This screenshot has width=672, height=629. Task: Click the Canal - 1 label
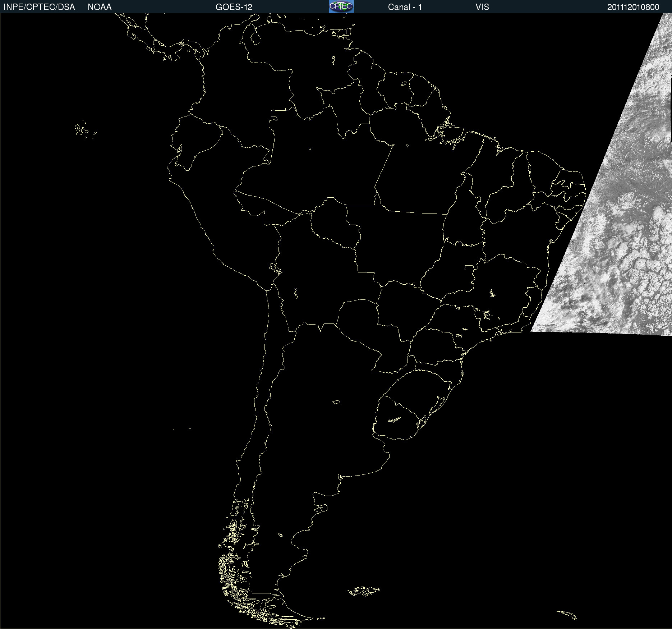[x=405, y=7]
